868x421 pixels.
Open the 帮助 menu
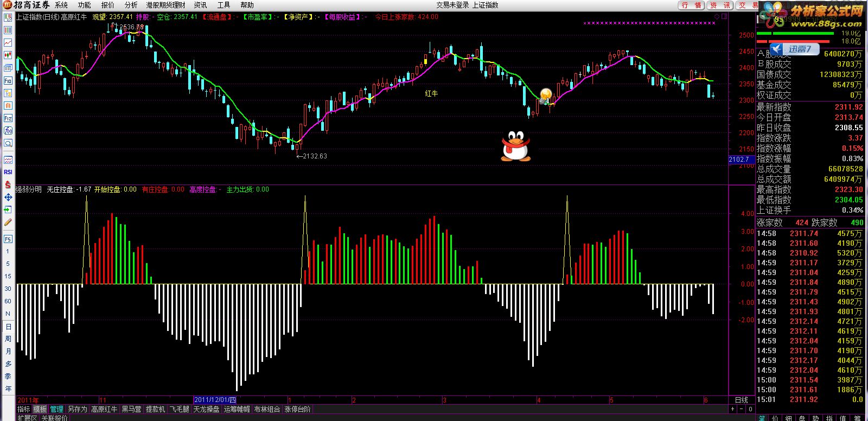pos(247,5)
